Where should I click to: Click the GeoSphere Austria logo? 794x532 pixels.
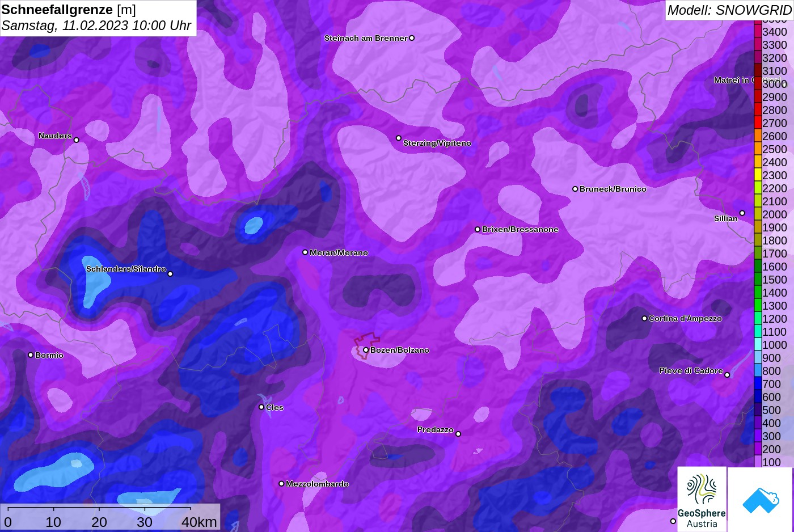coord(702,499)
